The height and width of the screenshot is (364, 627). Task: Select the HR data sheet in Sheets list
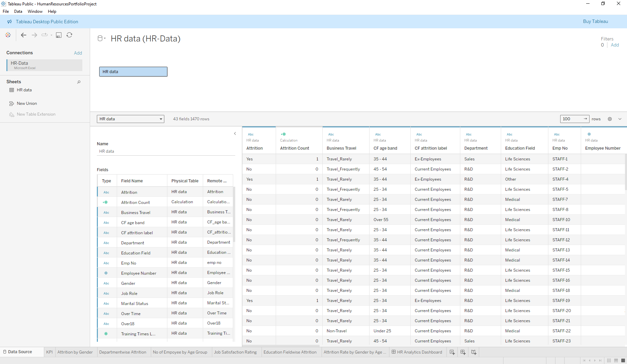(x=24, y=90)
